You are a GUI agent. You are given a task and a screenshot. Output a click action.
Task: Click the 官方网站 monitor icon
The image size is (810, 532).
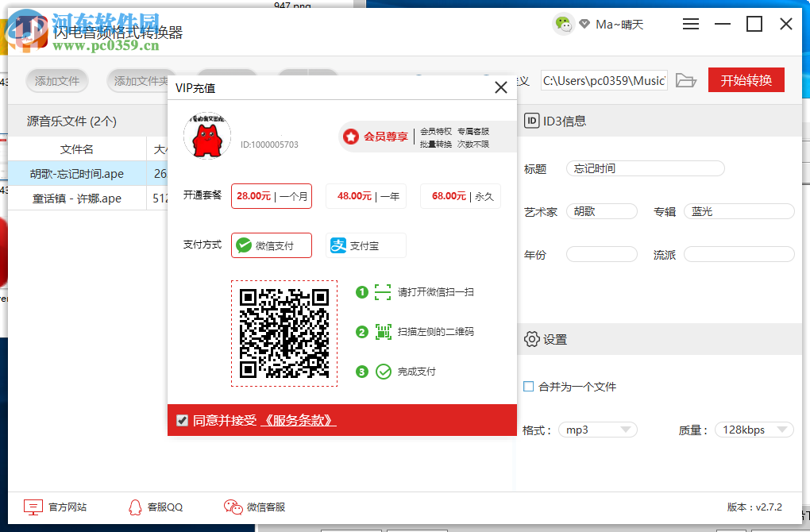[33, 507]
